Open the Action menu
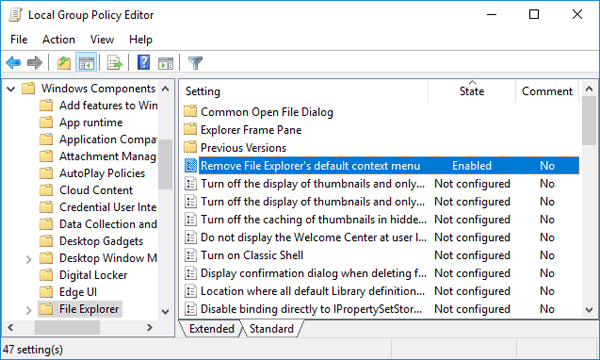 coord(59,39)
